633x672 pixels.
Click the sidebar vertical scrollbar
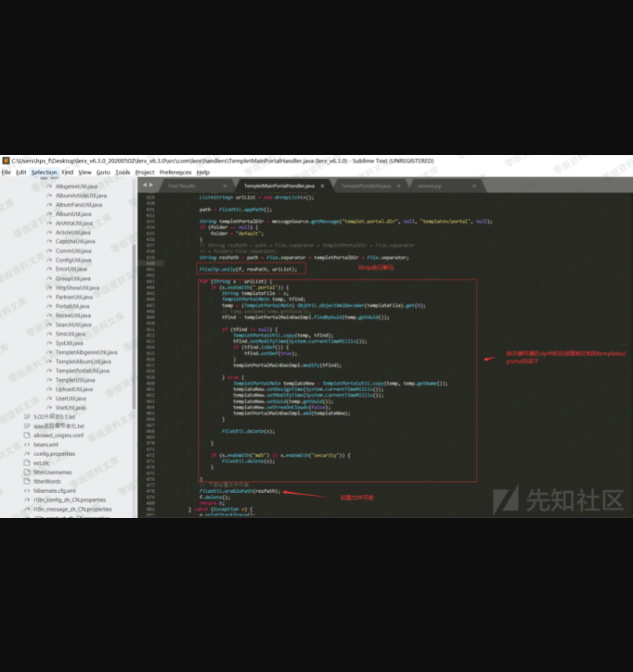134,313
